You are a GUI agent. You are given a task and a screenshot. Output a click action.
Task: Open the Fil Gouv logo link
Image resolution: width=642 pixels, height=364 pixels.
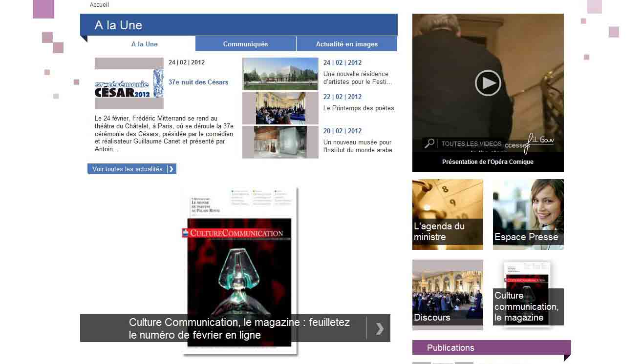click(x=539, y=142)
